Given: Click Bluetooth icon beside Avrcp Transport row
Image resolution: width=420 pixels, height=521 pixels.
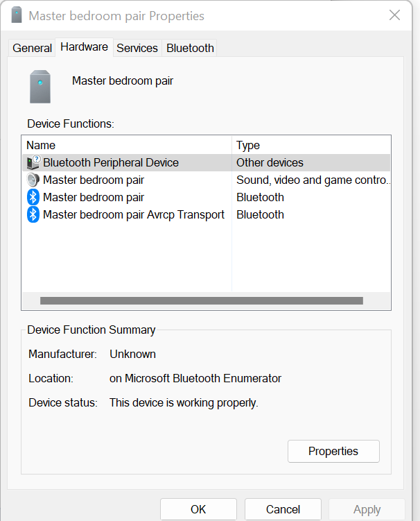Looking at the screenshot, I should tap(33, 214).
